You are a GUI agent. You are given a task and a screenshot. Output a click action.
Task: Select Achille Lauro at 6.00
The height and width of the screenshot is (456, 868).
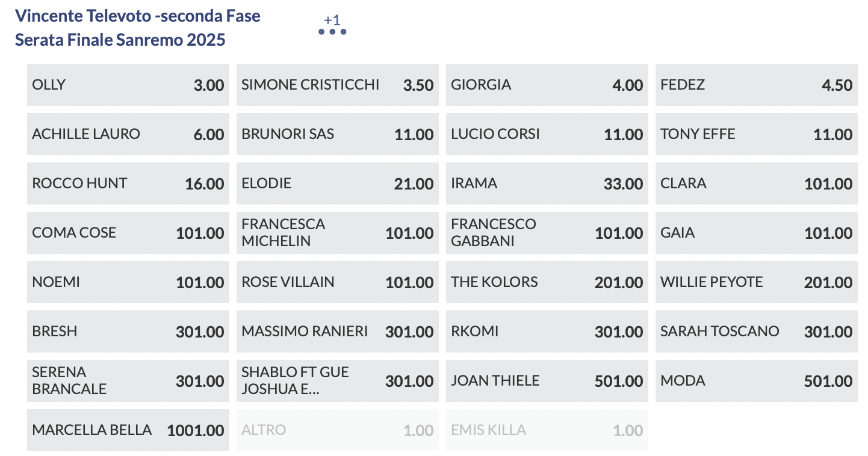[128, 134]
